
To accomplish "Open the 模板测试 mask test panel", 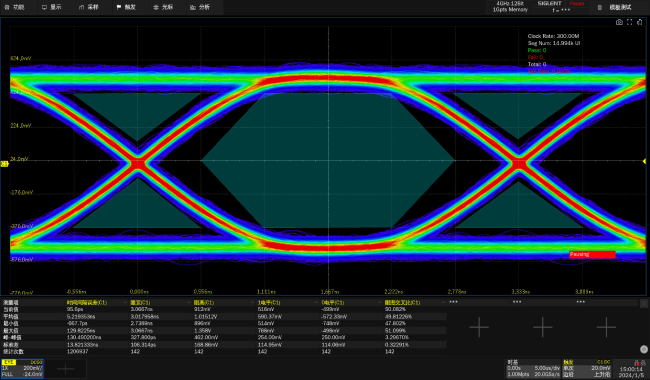I will click(616, 7).
